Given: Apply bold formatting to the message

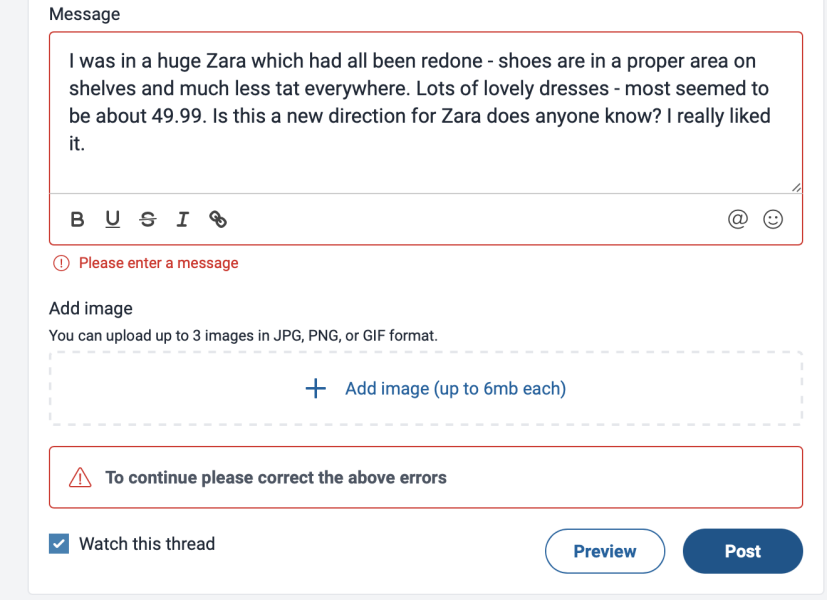Looking at the screenshot, I should (77, 219).
